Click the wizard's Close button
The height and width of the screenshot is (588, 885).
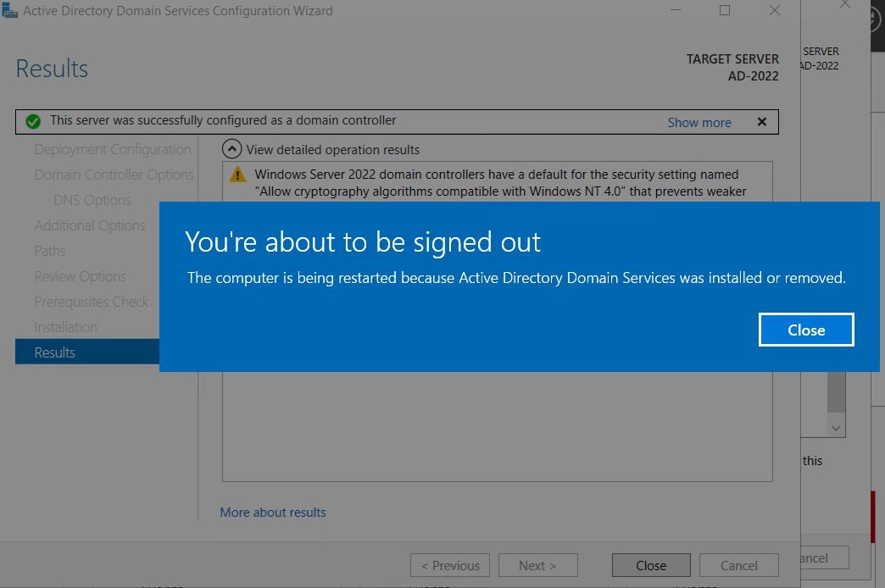tap(651, 565)
